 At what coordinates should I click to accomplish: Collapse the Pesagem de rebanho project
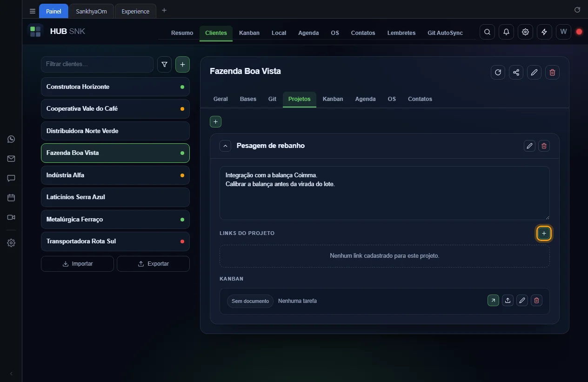(x=225, y=146)
